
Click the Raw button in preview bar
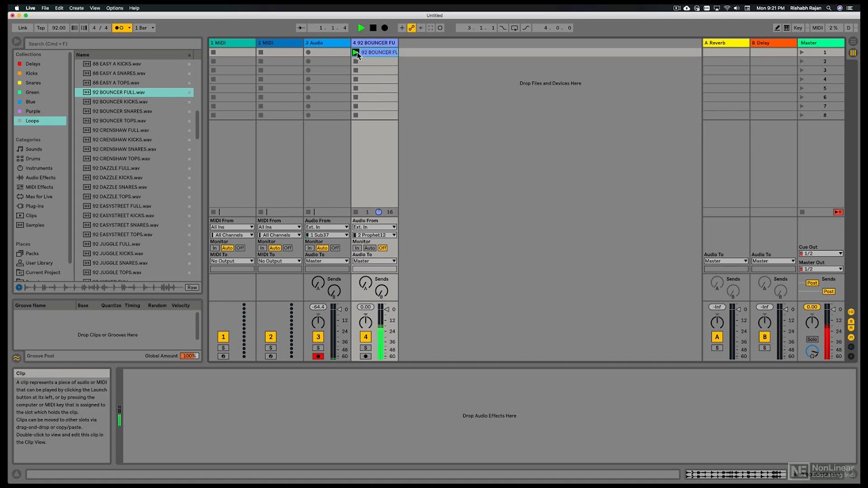coord(192,287)
